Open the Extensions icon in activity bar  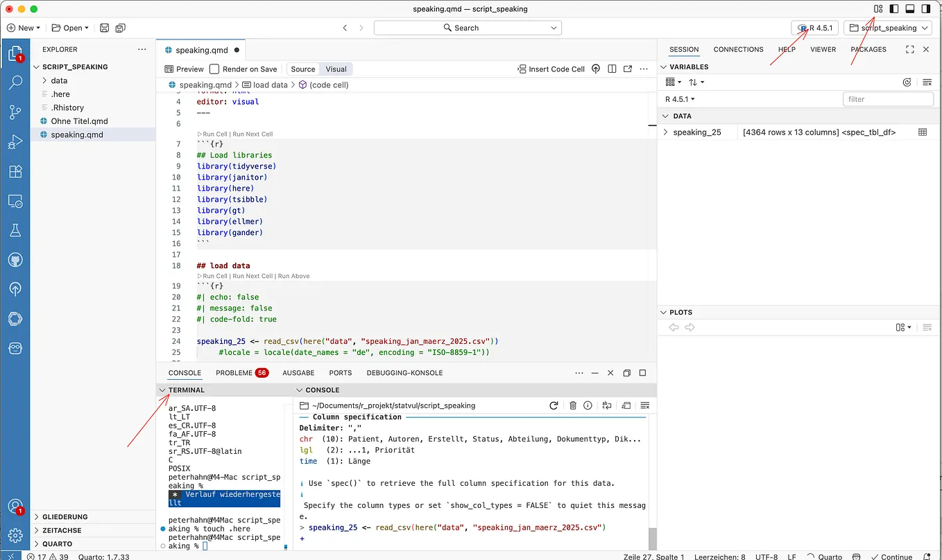[15, 170]
